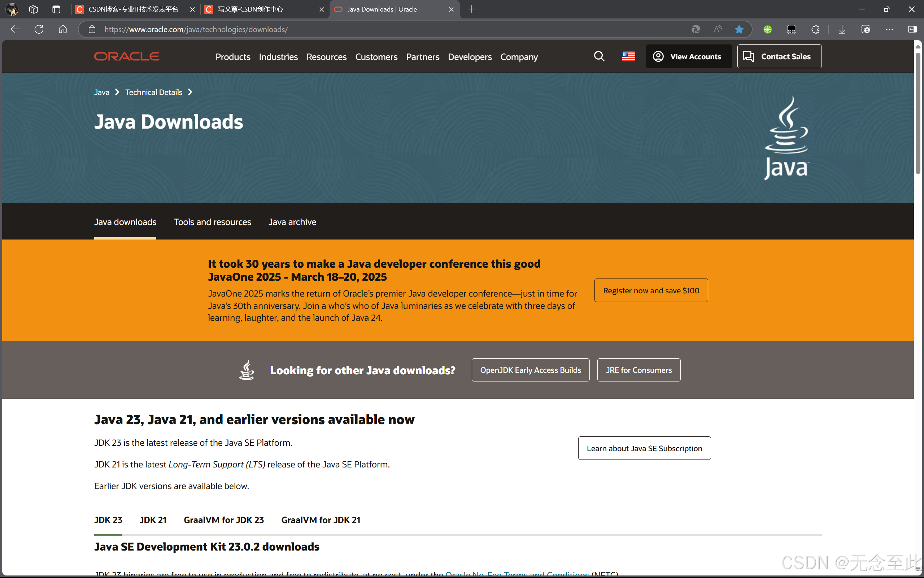Select the JDK 21 tab

click(153, 520)
